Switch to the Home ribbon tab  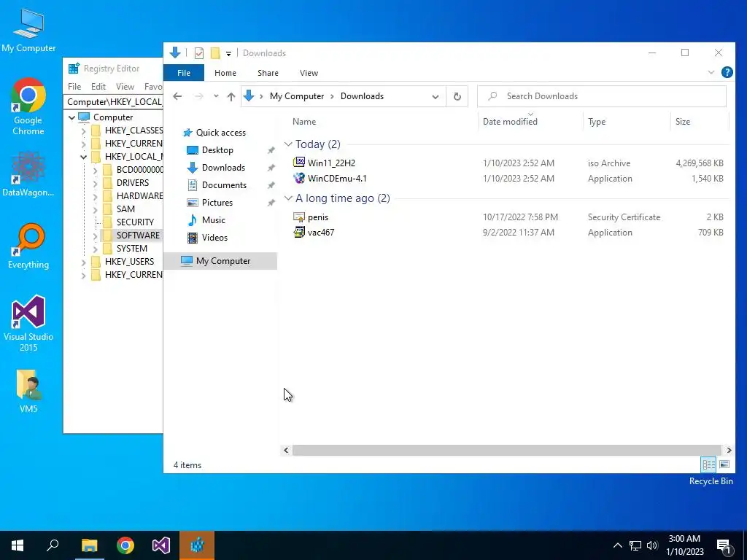tap(225, 73)
